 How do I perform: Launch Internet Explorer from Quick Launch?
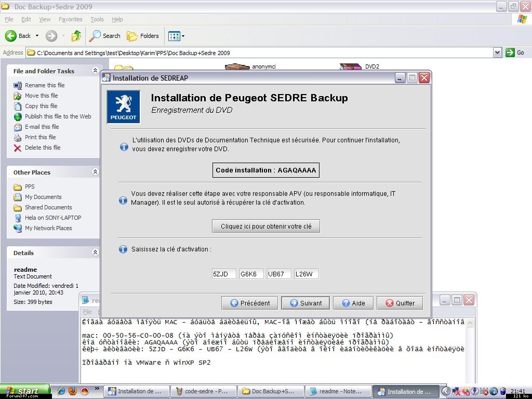pyautogui.click(x=61, y=391)
